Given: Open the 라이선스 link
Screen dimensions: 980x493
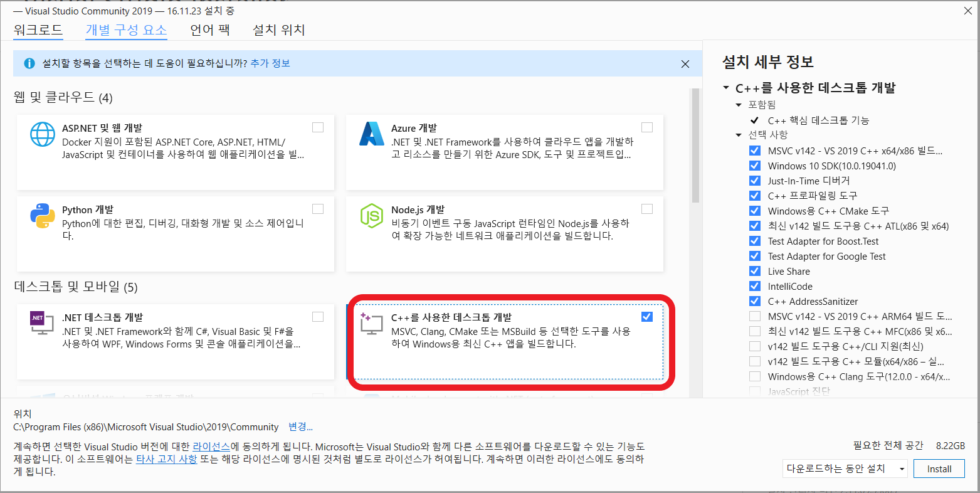Looking at the screenshot, I should (211, 447).
